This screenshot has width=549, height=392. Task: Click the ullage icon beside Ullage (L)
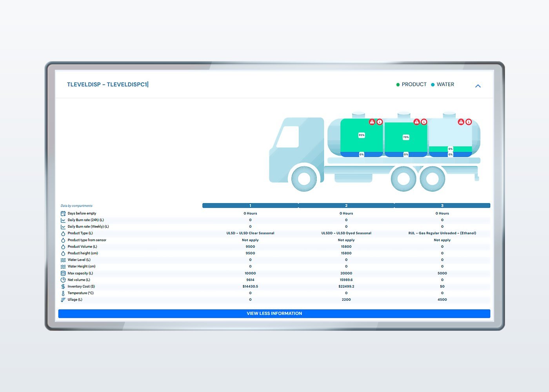tap(63, 299)
